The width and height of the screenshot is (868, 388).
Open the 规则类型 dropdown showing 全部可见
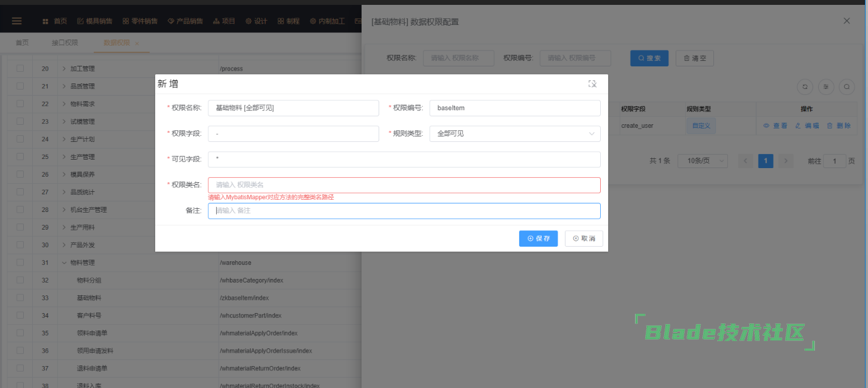click(x=514, y=133)
